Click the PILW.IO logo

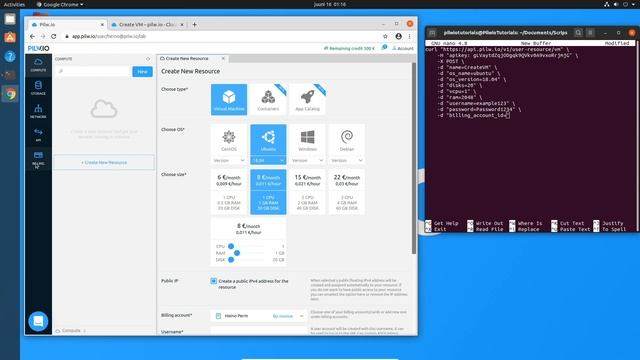[x=38, y=48]
